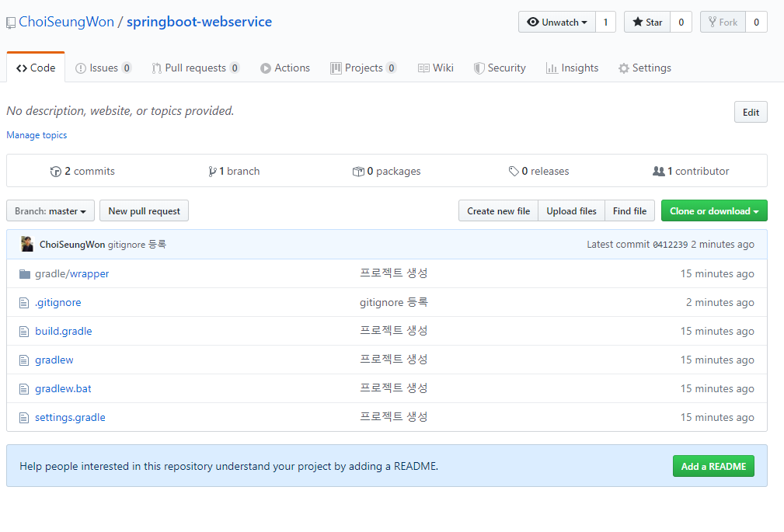Click the fork icon in Fork button
Image resolution: width=784 pixels, height=532 pixels.
(713, 22)
